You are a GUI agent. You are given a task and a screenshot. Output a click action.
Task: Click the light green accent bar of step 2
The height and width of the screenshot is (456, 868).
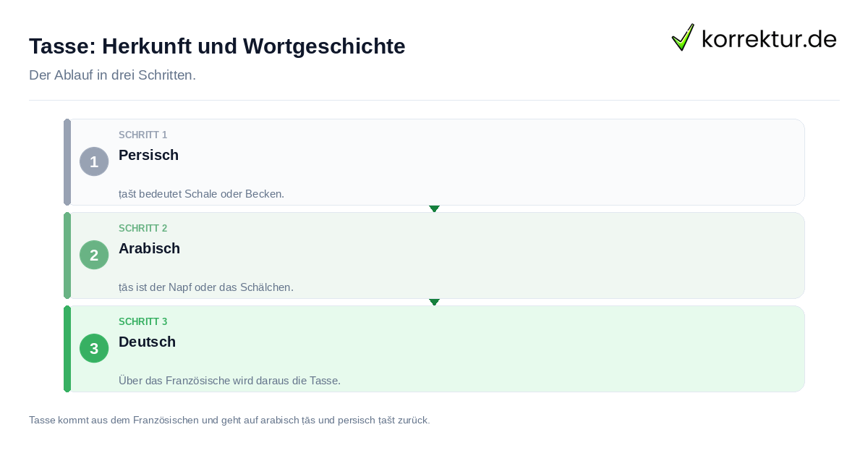tap(67, 256)
